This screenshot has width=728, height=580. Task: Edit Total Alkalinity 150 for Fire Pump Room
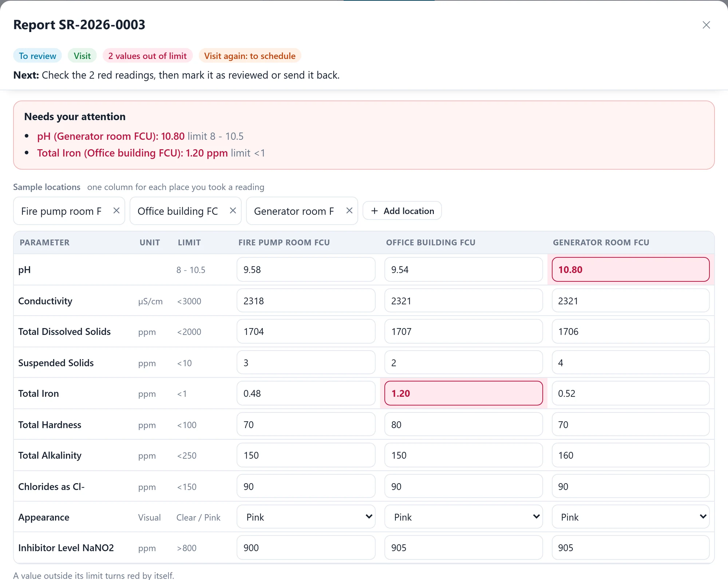(306, 455)
